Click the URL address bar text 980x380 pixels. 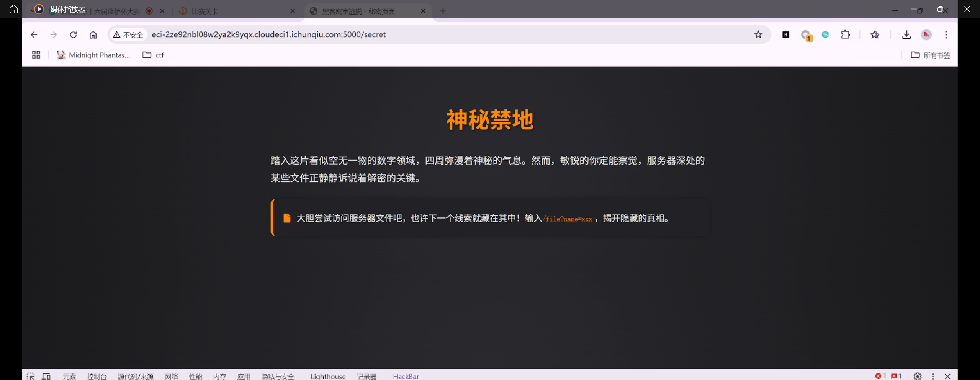[x=268, y=34]
